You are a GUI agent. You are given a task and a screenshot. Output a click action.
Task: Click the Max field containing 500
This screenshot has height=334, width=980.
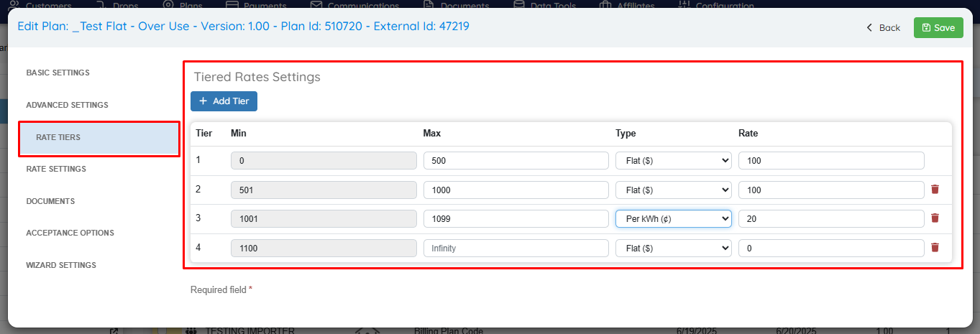click(516, 161)
